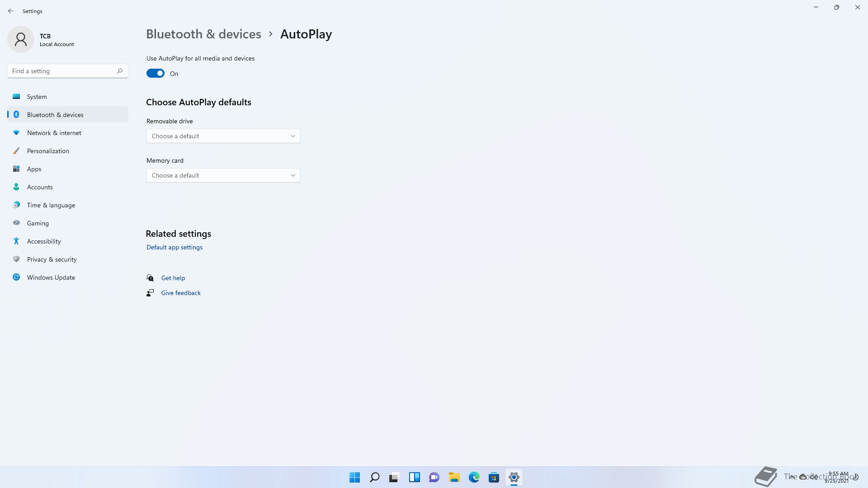This screenshot has height=488, width=868.
Task: Click the TCB user avatar icon
Action: pyautogui.click(x=21, y=39)
